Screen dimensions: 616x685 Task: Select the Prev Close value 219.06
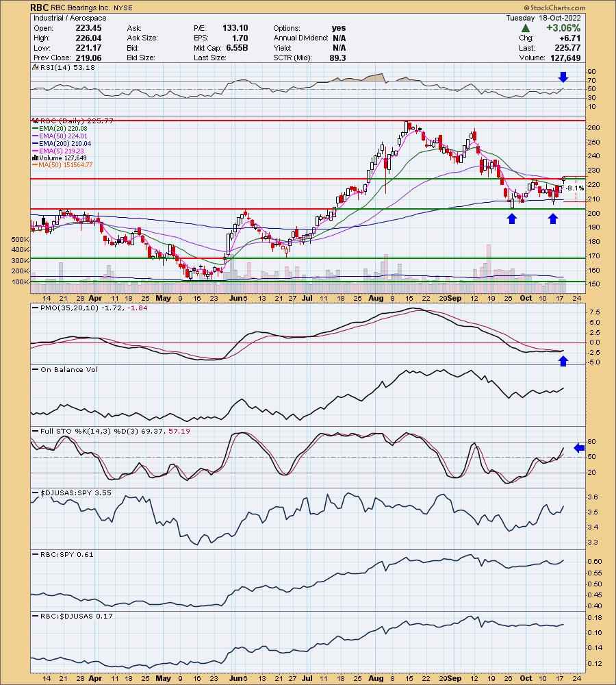click(88, 58)
